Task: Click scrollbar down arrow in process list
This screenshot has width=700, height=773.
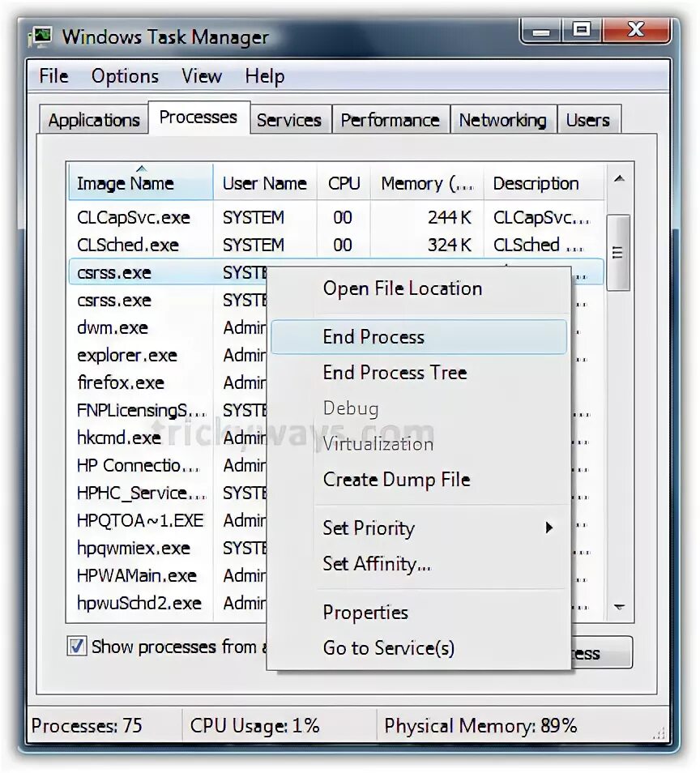Action: [619, 607]
